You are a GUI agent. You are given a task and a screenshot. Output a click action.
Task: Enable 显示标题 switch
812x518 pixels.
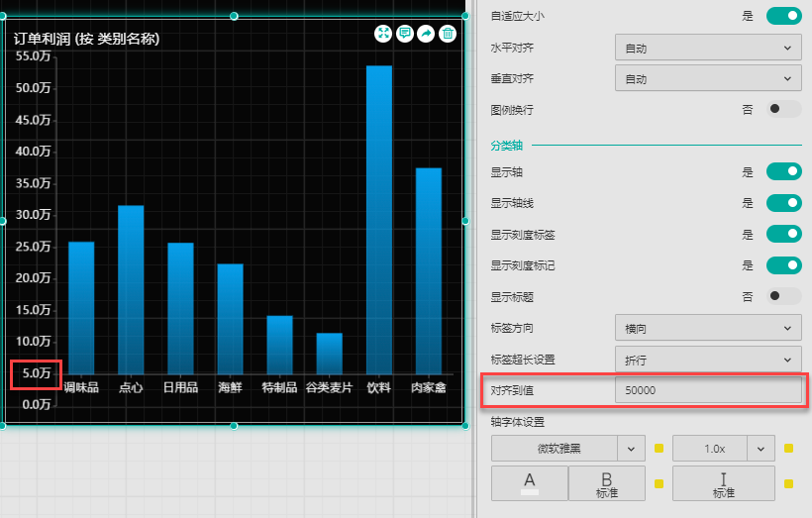pos(784,296)
